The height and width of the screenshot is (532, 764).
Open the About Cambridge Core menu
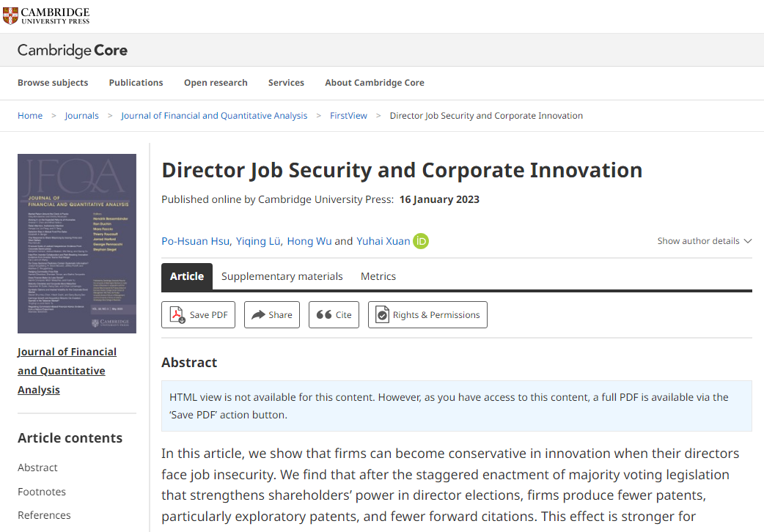375,83
